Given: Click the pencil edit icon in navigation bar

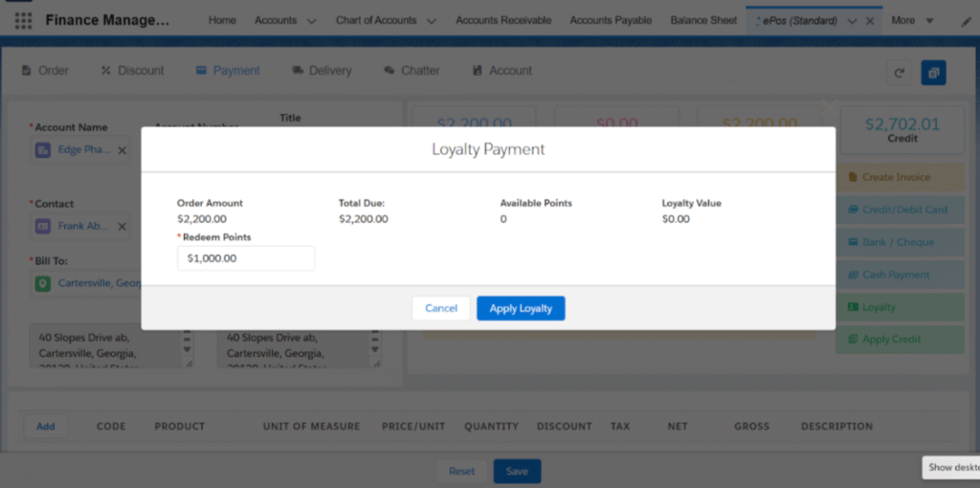Looking at the screenshot, I should (x=967, y=21).
